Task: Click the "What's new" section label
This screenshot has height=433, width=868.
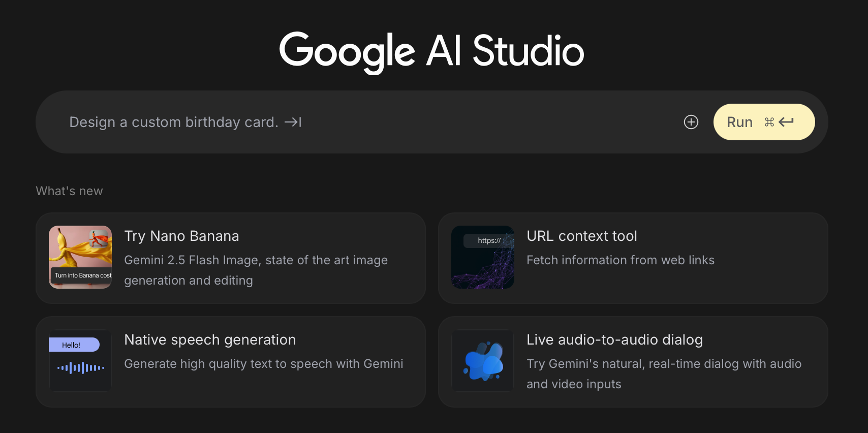Action: point(69,191)
